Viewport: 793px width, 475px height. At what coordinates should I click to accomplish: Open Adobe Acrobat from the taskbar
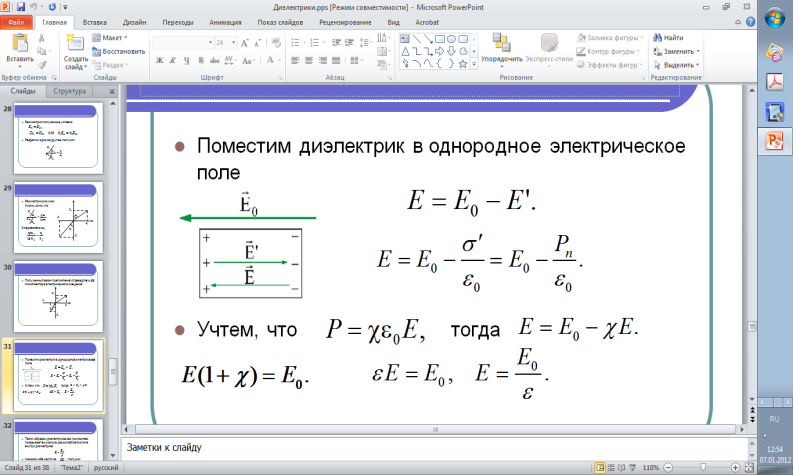775,82
